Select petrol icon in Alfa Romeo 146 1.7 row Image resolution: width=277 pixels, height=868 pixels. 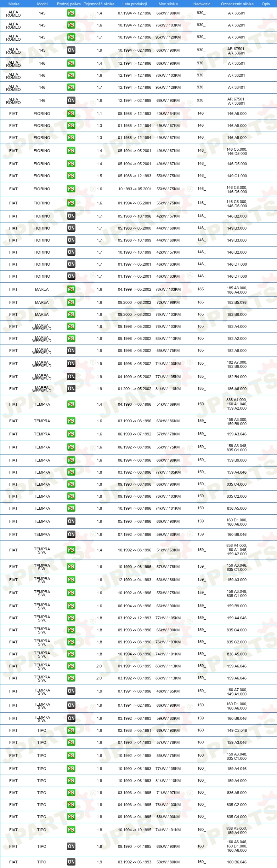click(71, 87)
